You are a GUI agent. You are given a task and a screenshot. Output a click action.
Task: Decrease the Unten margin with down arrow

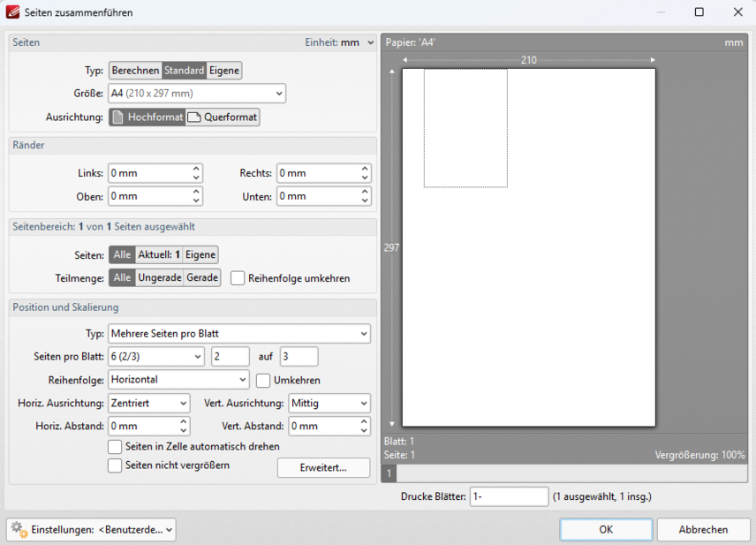365,201
